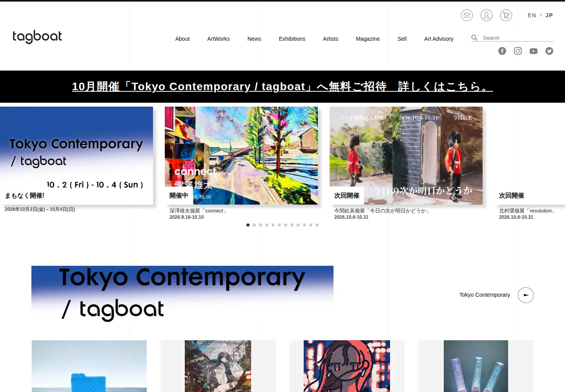This screenshot has height=392, width=565.
Task: Open the ArtWorks menu
Action: [218, 39]
